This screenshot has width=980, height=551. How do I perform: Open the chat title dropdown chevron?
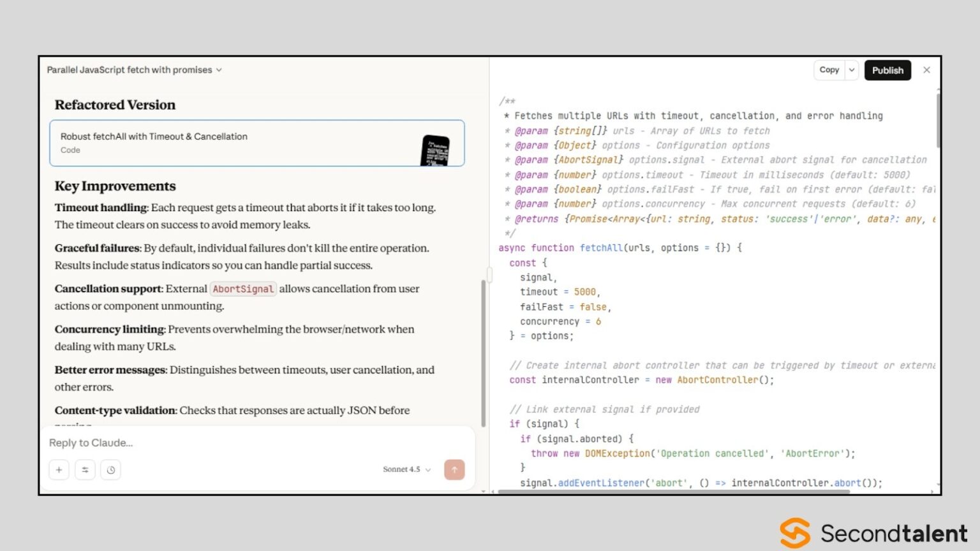[219, 70]
